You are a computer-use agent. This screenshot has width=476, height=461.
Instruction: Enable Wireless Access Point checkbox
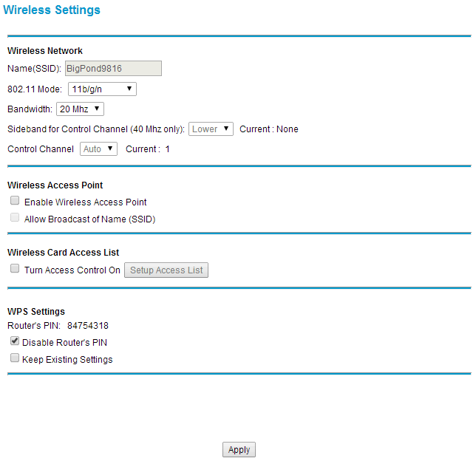[x=15, y=201]
